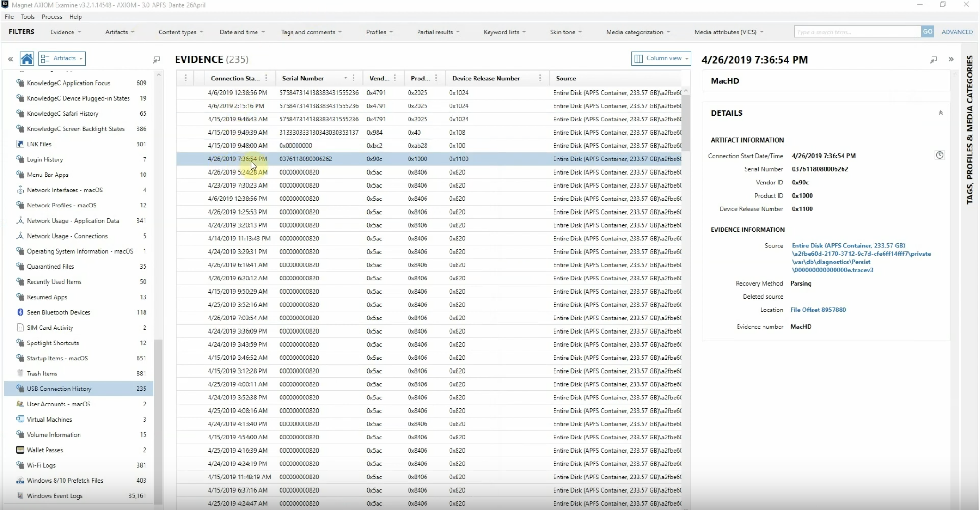Collapse the DETAILS section
The image size is (980, 510).
coord(940,113)
